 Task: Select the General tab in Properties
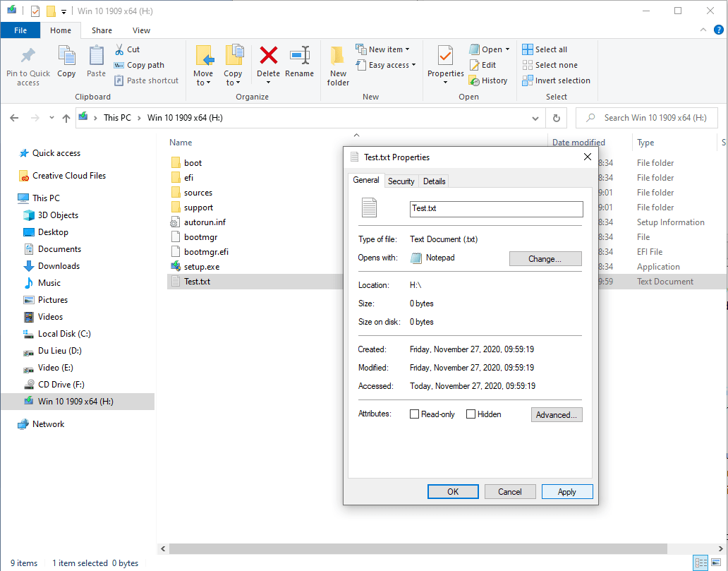pyautogui.click(x=366, y=180)
